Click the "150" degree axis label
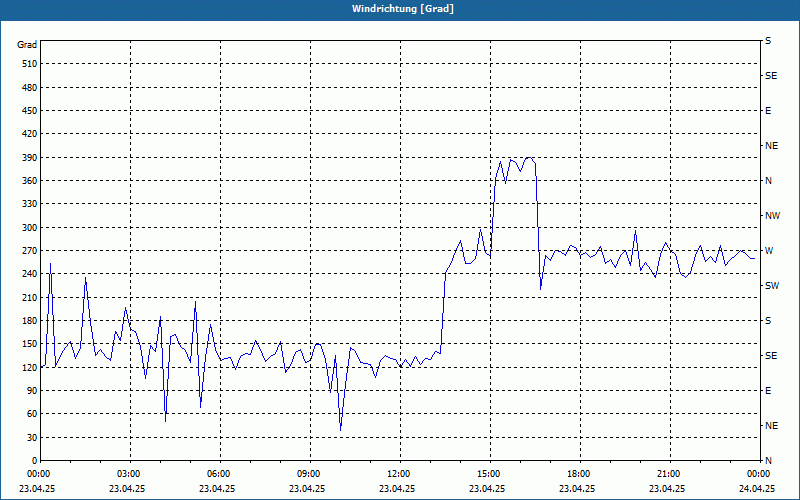Image resolution: width=800 pixels, height=500 pixels. [x=30, y=344]
